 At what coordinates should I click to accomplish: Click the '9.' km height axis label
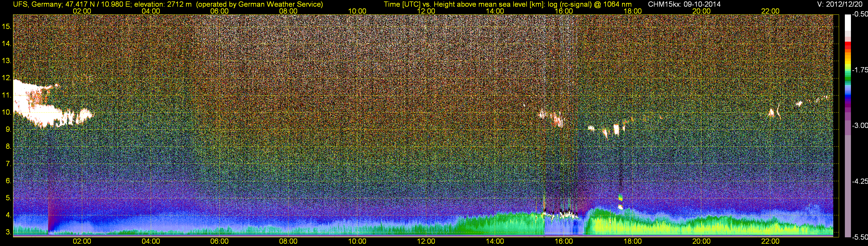point(8,130)
